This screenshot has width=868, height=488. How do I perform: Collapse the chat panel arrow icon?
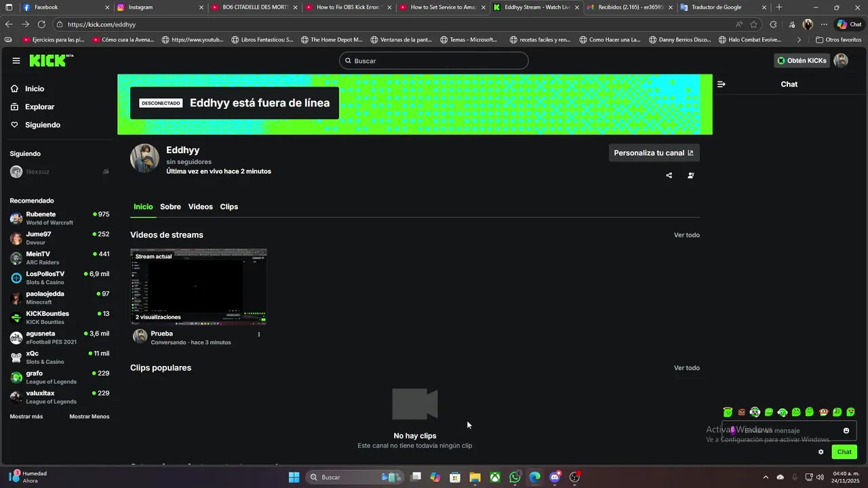(x=721, y=84)
